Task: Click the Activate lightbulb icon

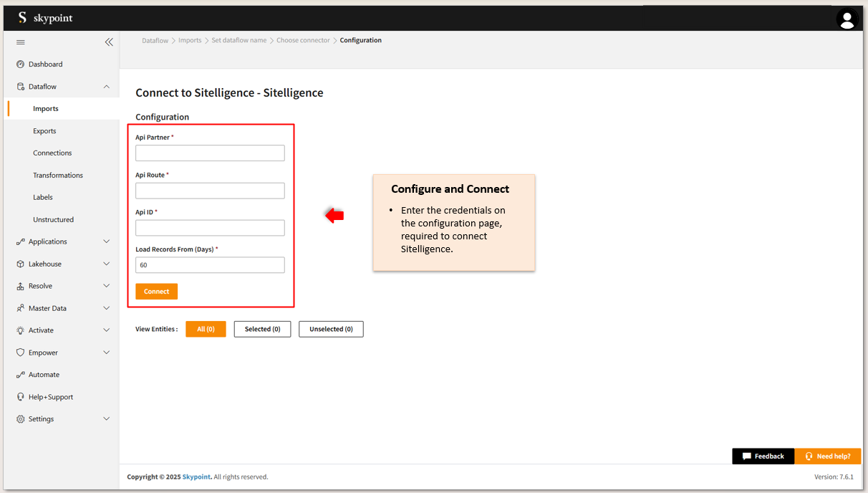Action: 21,330
